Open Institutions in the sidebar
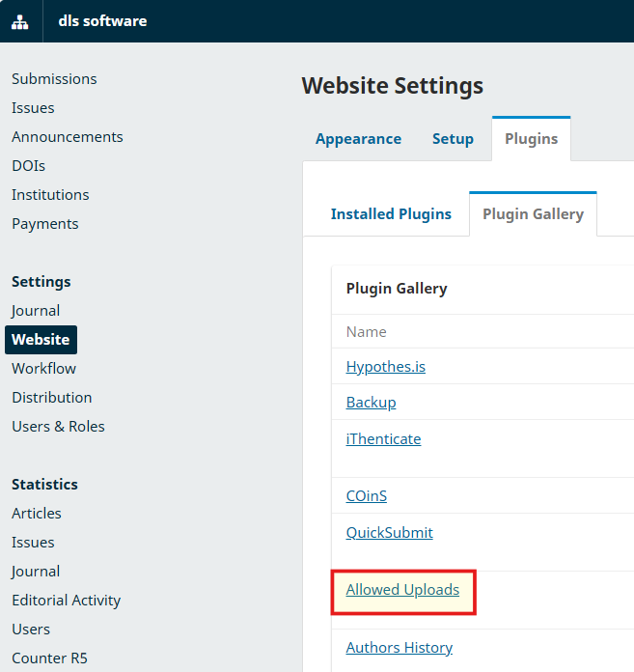634x672 pixels. click(x=50, y=195)
